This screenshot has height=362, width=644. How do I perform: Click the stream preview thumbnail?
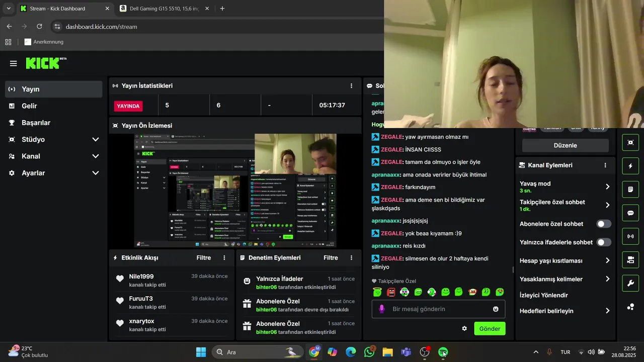click(x=235, y=191)
